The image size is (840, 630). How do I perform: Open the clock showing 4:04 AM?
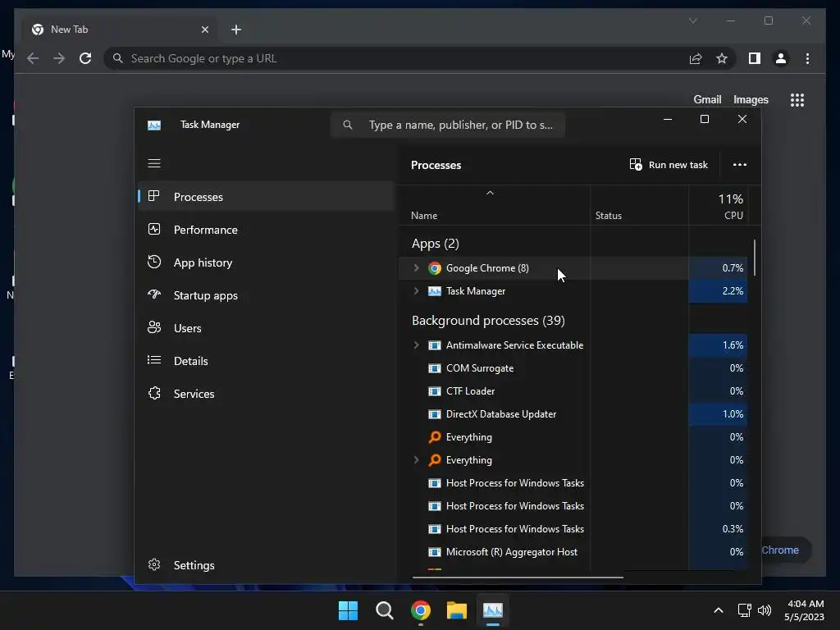click(804, 610)
